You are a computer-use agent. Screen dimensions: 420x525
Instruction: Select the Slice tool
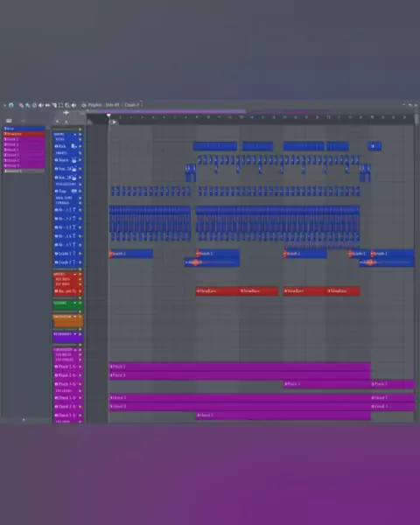pyautogui.click(x=54, y=106)
